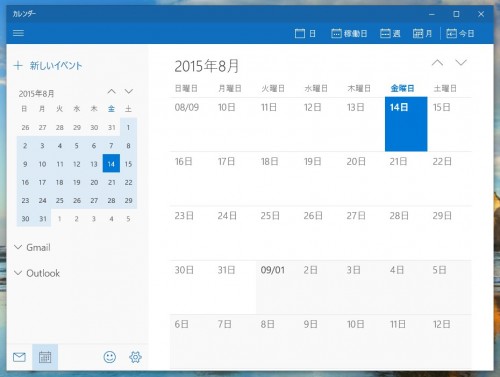Select day 1 in mini calendar top row
Screen dimensions: 500x377
point(128,127)
